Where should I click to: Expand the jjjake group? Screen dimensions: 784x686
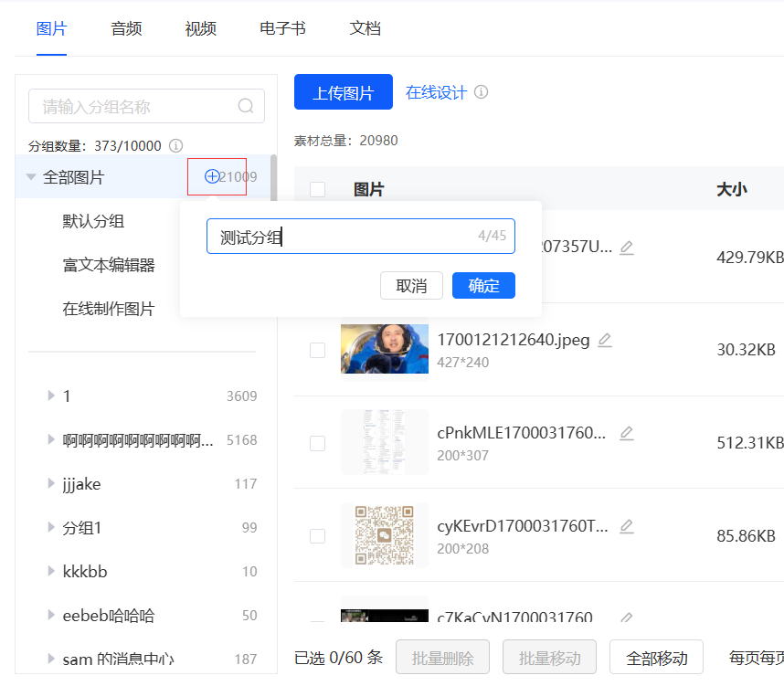coord(51,483)
